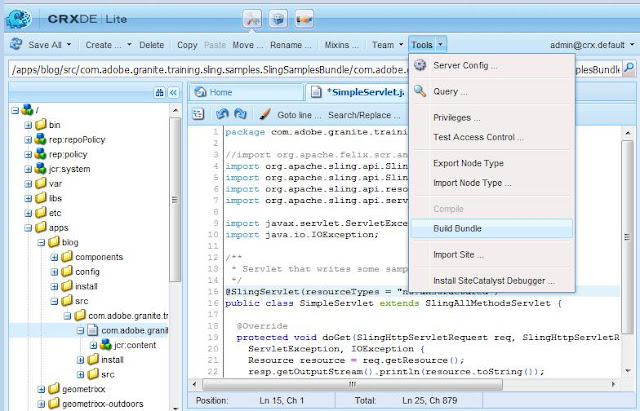Click the Mixins toolbar button
Image resolution: width=640 pixels, height=411 pixels.
coord(342,45)
